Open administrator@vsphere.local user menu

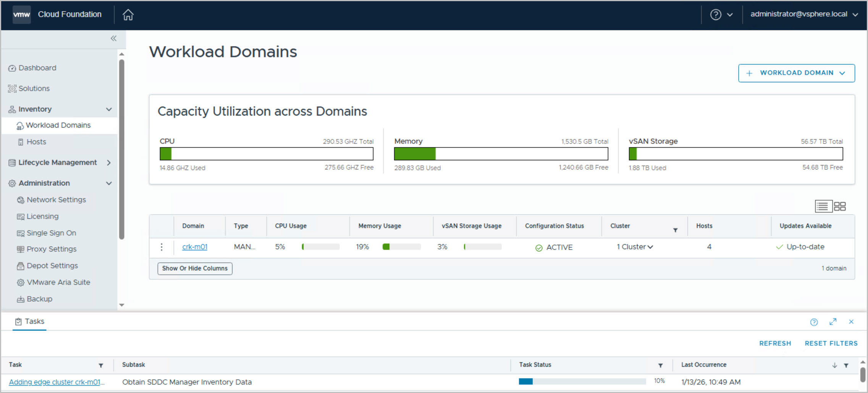click(x=804, y=15)
